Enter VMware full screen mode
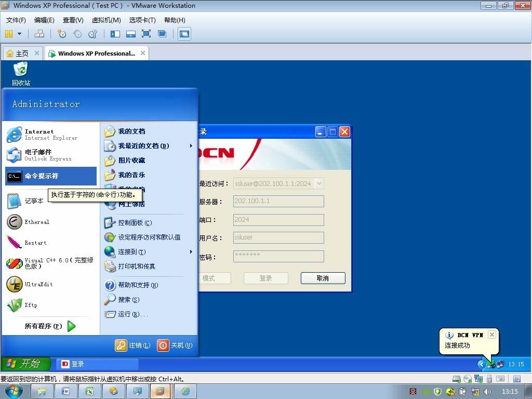This screenshot has height=399, width=532. click(146, 34)
